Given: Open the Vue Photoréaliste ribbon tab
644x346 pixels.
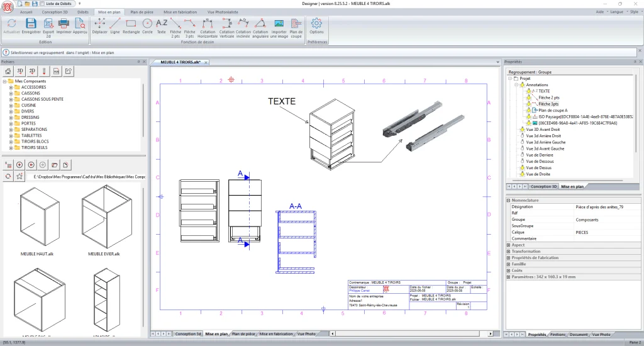Looking at the screenshot, I should coord(223,12).
